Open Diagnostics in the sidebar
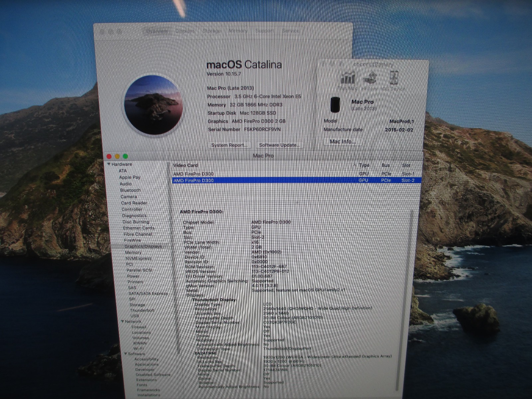The width and height of the screenshot is (532, 399). point(134,215)
